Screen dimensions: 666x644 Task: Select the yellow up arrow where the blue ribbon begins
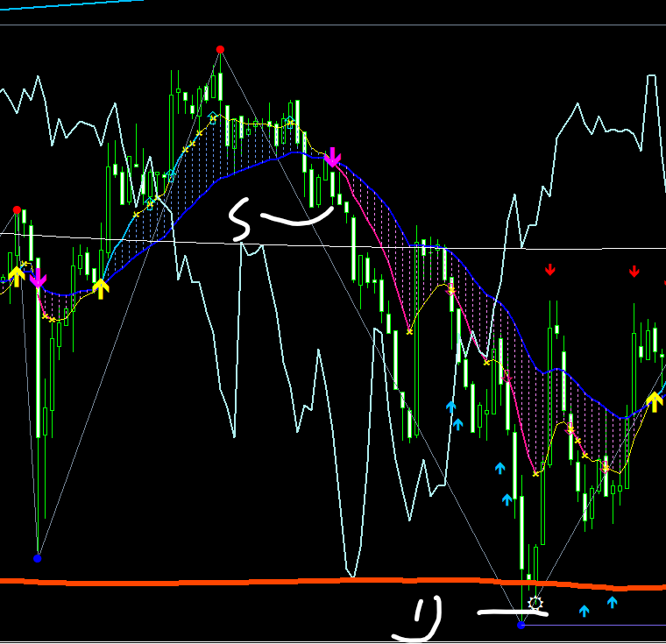click(x=101, y=289)
